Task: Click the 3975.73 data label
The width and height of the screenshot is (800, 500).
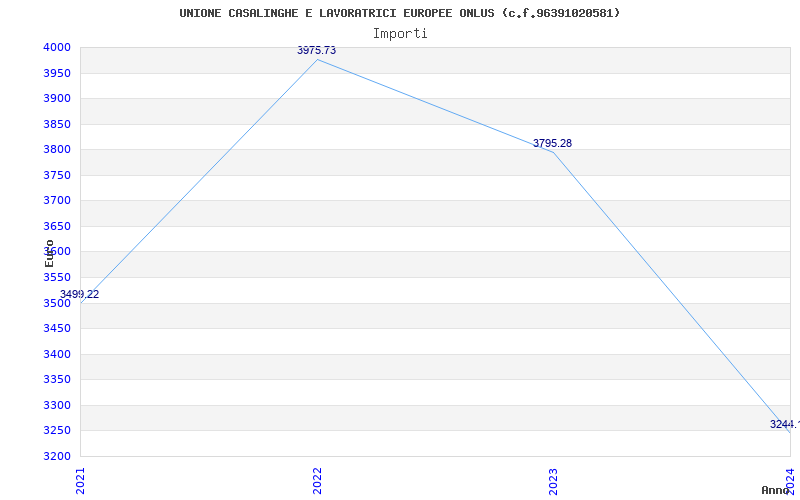Action: coord(316,50)
